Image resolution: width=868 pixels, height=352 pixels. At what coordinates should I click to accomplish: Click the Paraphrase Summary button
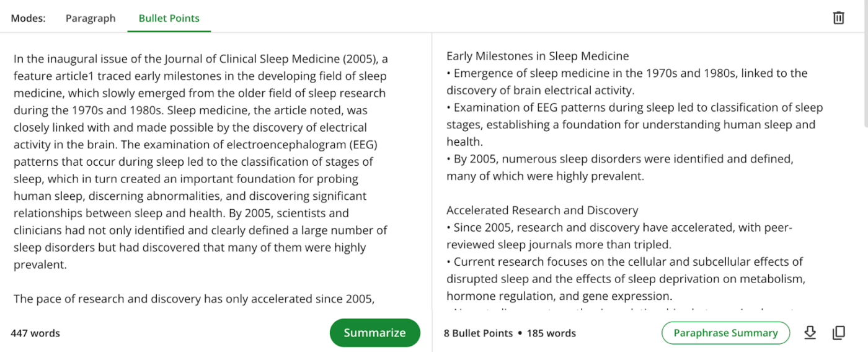(x=725, y=333)
